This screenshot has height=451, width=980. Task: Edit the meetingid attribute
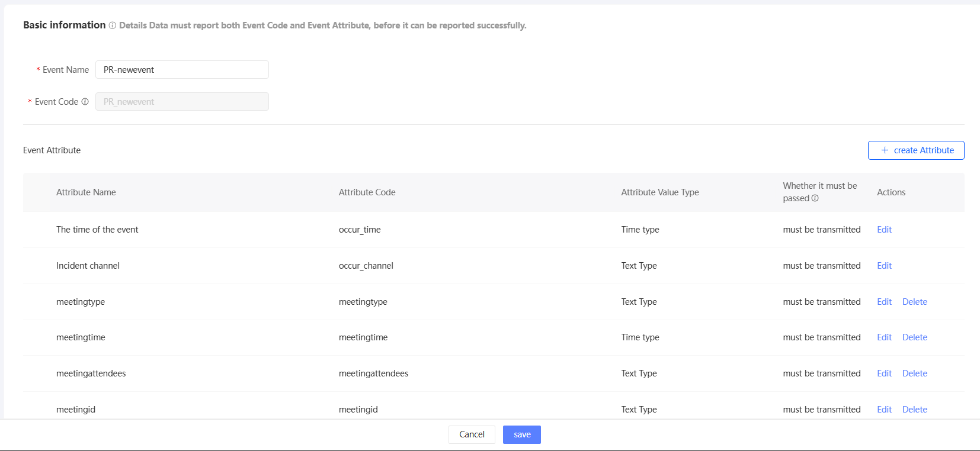[884, 410]
